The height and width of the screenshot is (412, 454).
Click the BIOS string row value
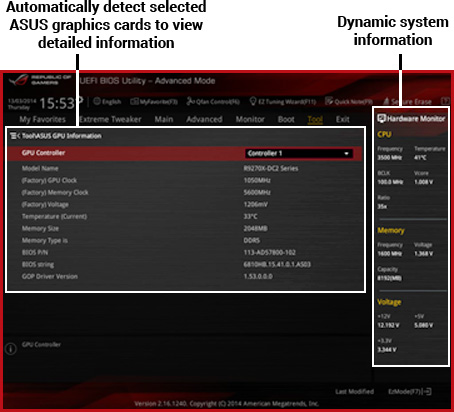click(x=277, y=264)
